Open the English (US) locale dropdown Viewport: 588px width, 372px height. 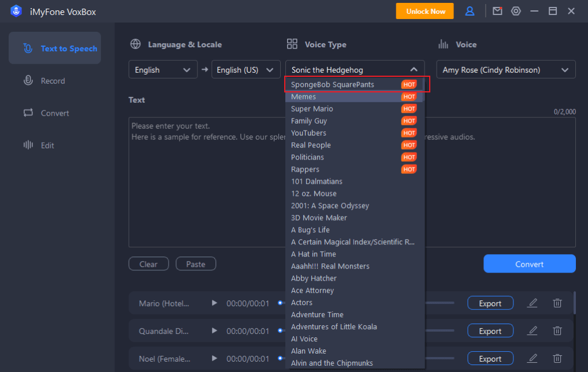pos(245,70)
